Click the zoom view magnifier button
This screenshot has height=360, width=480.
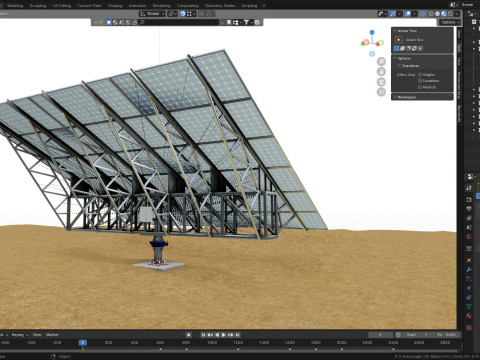point(381,62)
